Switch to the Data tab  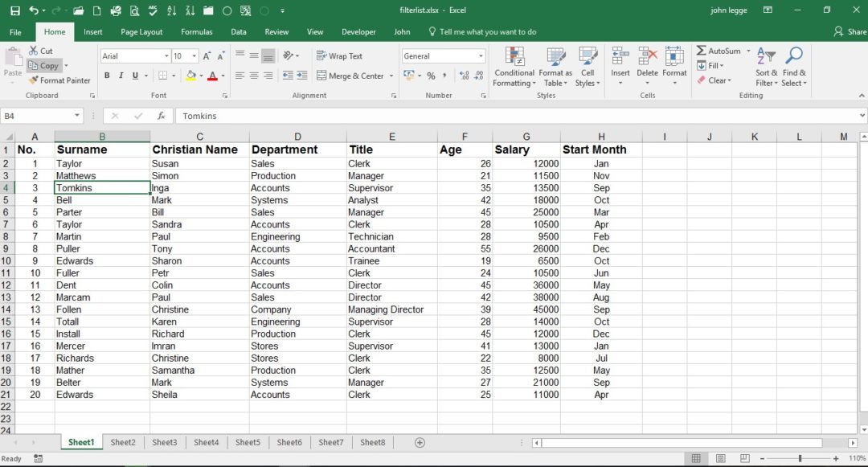click(x=239, y=32)
